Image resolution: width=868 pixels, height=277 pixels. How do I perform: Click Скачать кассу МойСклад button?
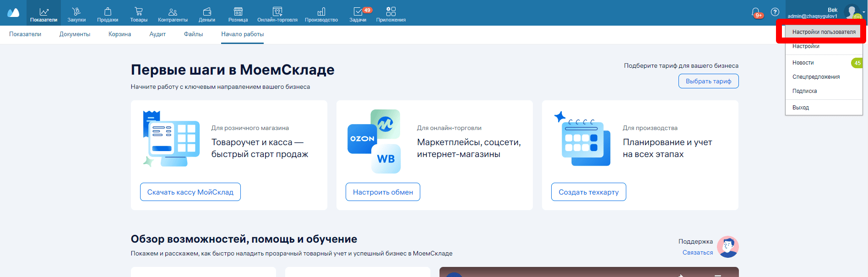[x=190, y=192]
